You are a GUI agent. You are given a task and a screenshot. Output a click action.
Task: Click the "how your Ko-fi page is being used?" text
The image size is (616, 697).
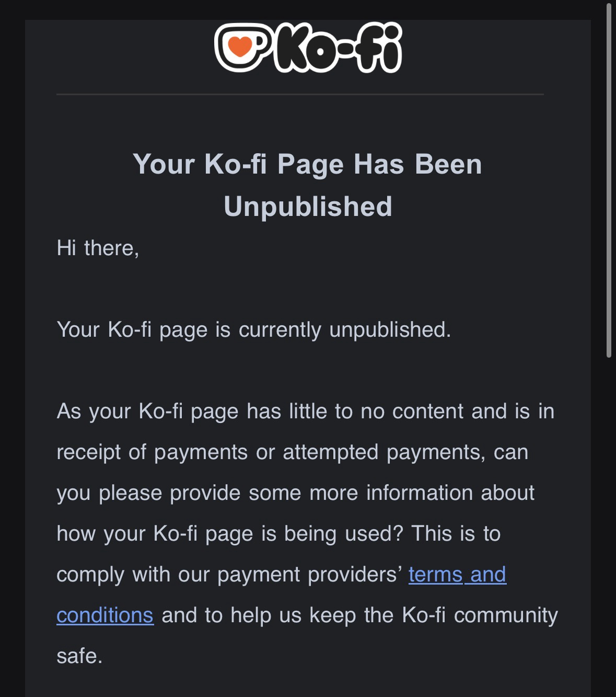(x=230, y=533)
